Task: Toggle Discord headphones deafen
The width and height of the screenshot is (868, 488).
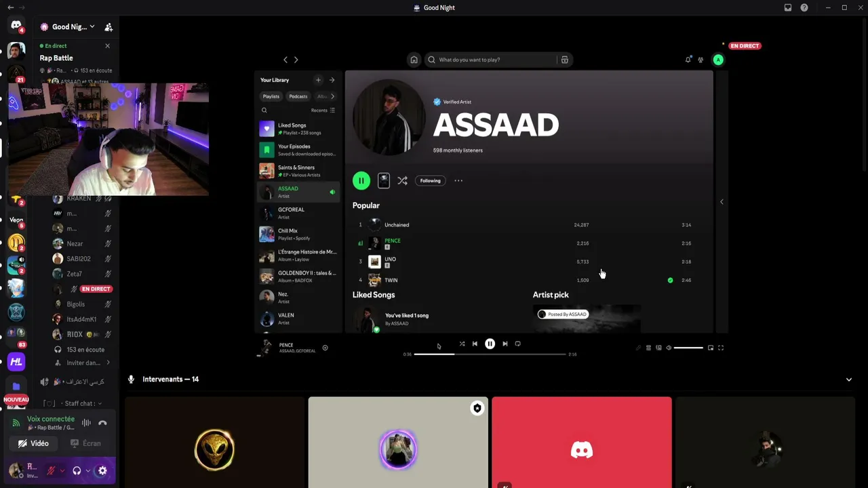Action: (x=77, y=470)
